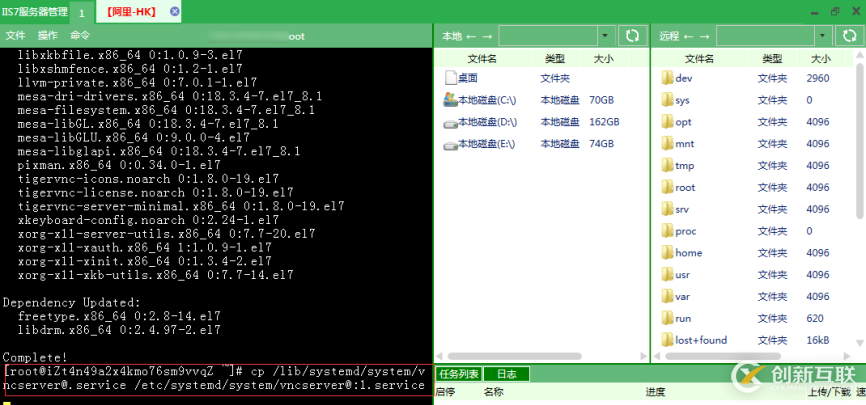Click the IIS7服务器管理 title label

(35, 12)
